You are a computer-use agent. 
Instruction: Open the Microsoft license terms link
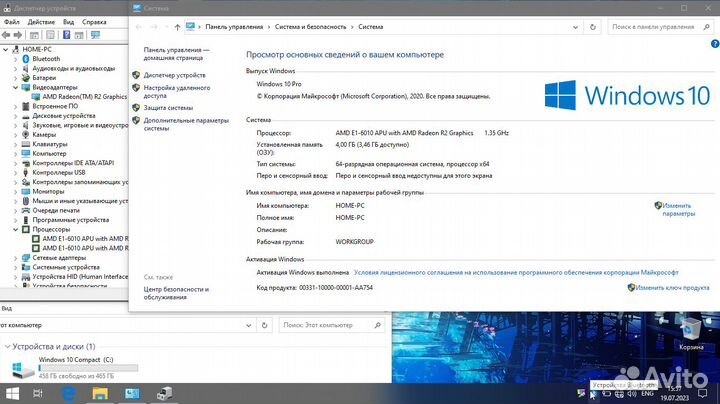tap(516, 273)
